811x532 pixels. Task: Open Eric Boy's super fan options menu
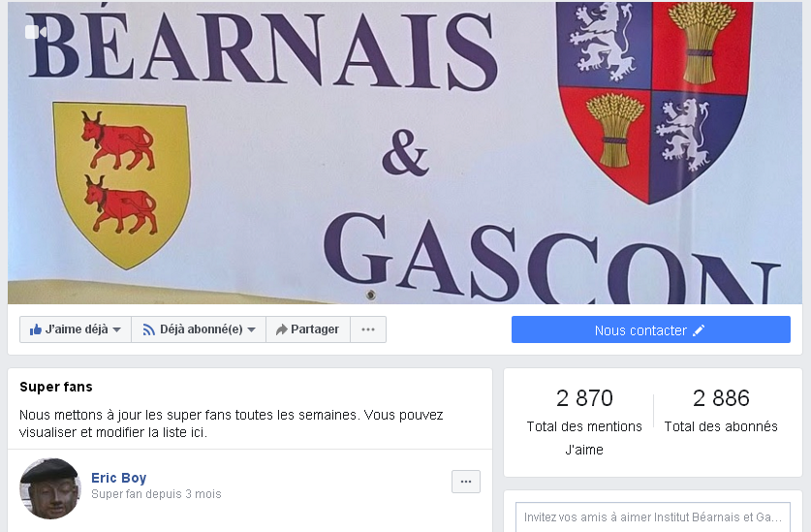pyautogui.click(x=466, y=482)
